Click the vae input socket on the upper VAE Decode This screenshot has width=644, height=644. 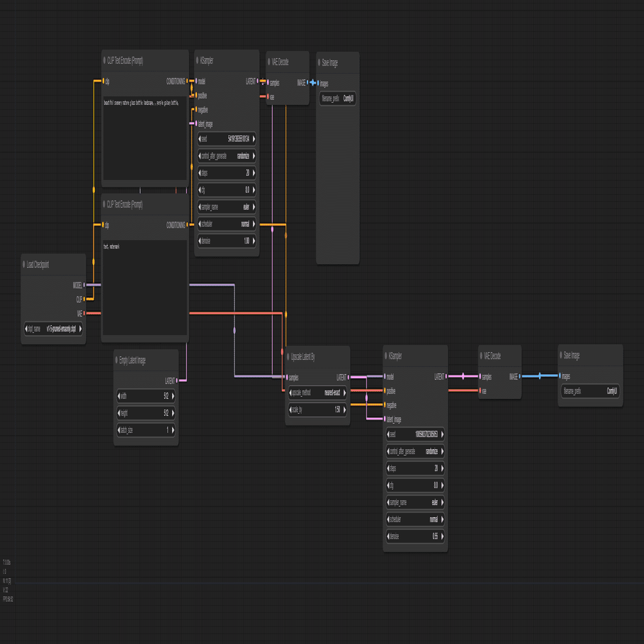click(269, 97)
